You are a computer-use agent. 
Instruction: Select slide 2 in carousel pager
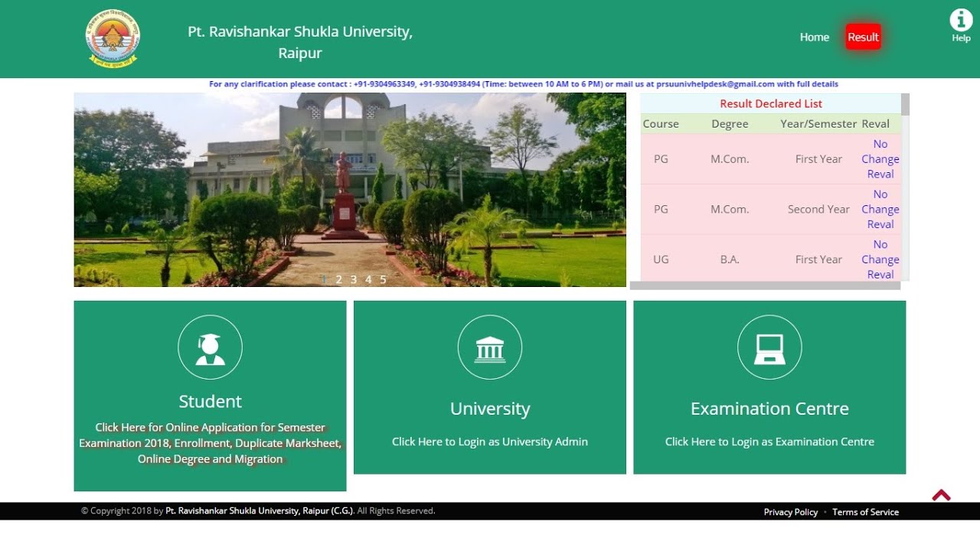338,279
